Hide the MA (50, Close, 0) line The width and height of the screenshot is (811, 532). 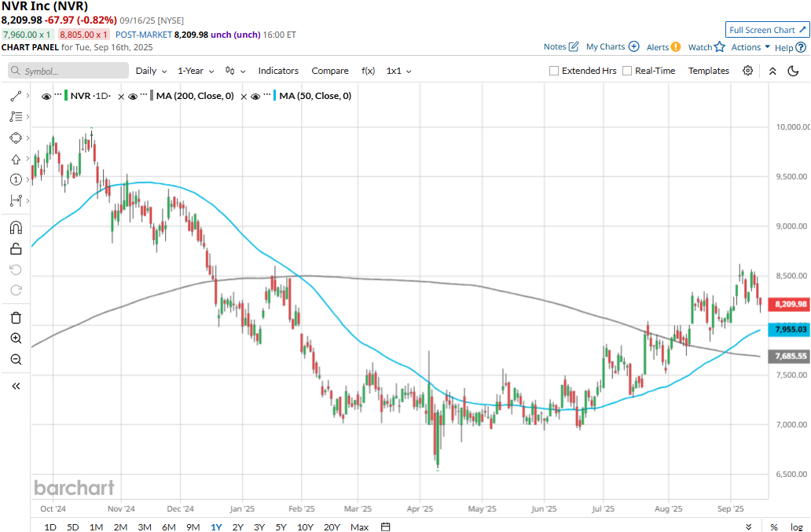click(255, 97)
